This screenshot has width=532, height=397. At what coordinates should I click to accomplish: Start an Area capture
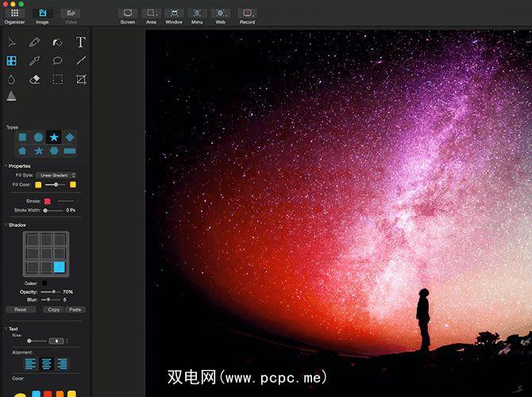151,17
